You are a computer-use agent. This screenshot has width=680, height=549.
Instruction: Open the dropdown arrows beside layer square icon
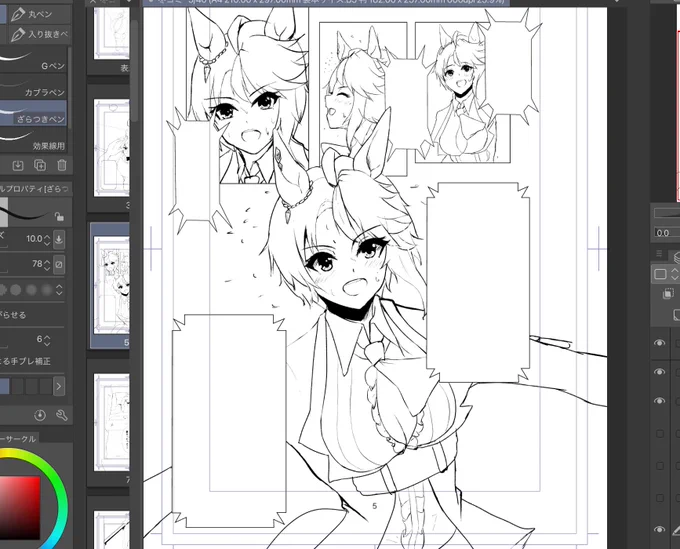click(675, 274)
